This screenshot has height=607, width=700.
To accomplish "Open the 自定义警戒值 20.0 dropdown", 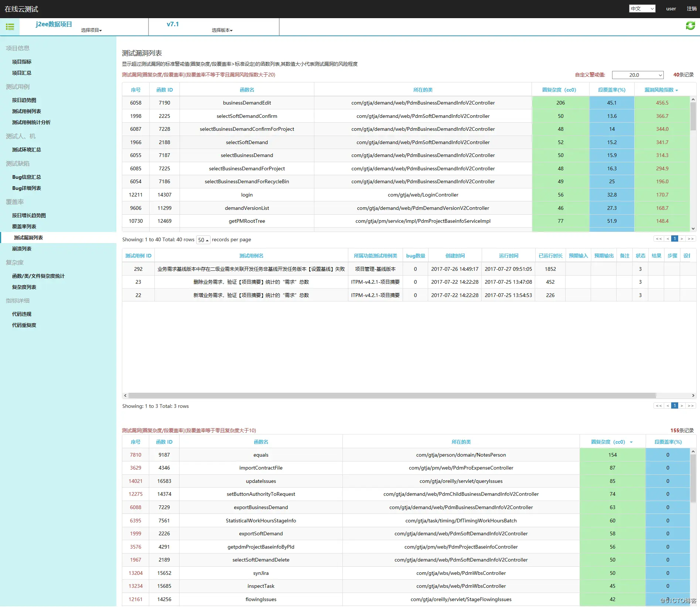I will coord(638,75).
